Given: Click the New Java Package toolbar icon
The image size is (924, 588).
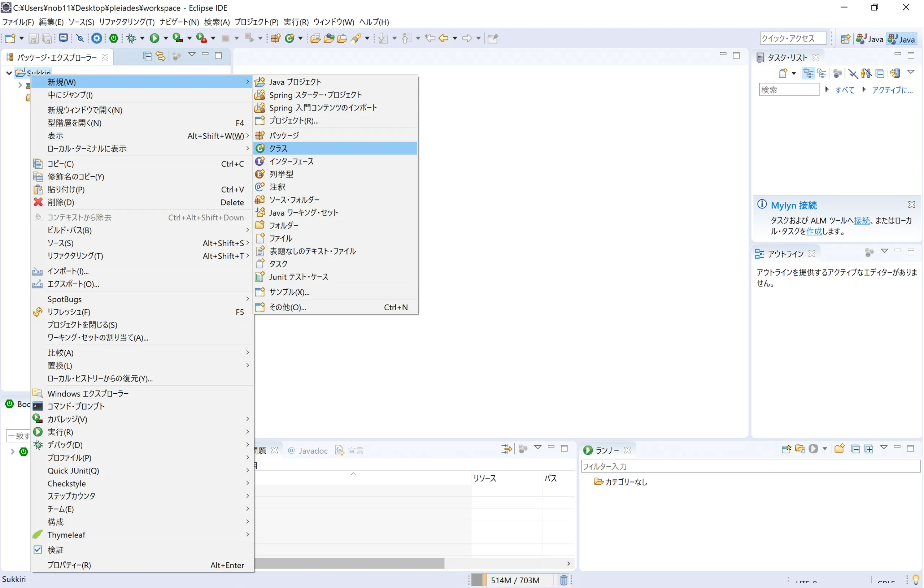Looking at the screenshot, I should [275, 38].
